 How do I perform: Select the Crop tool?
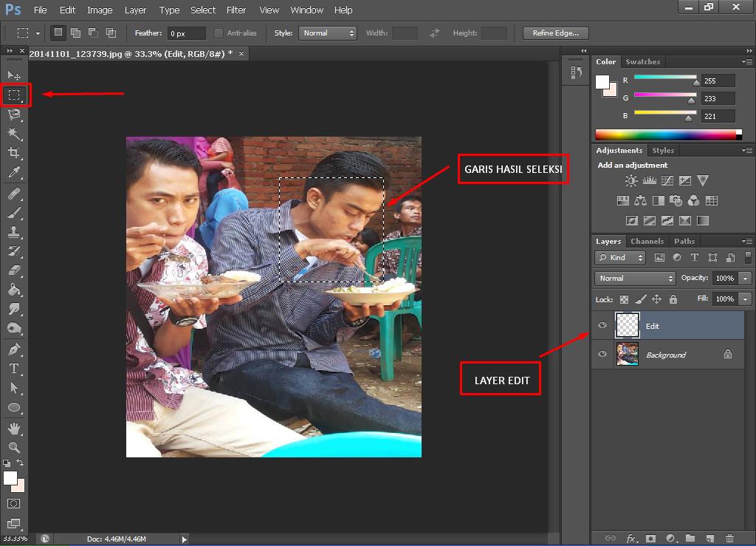[x=15, y=153]
